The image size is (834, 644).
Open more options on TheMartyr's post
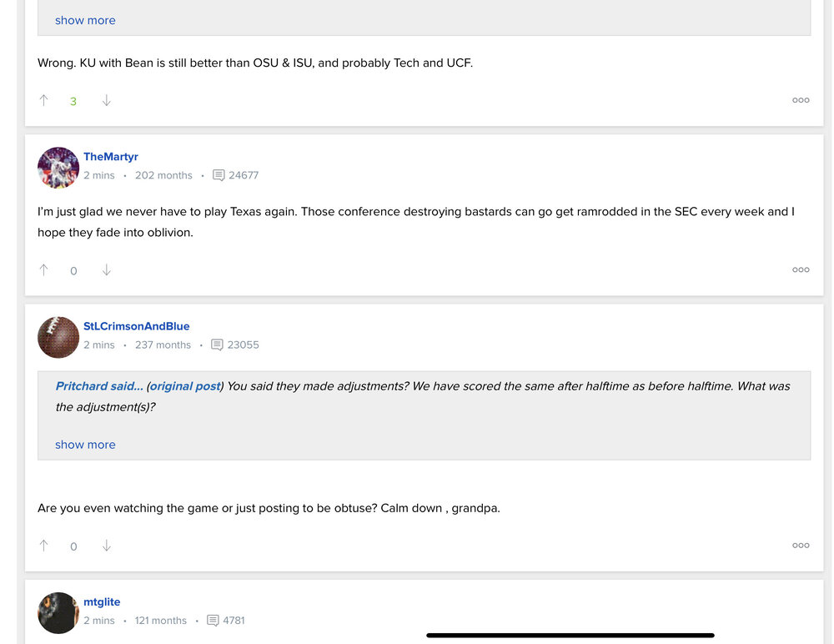coord(801,270)
